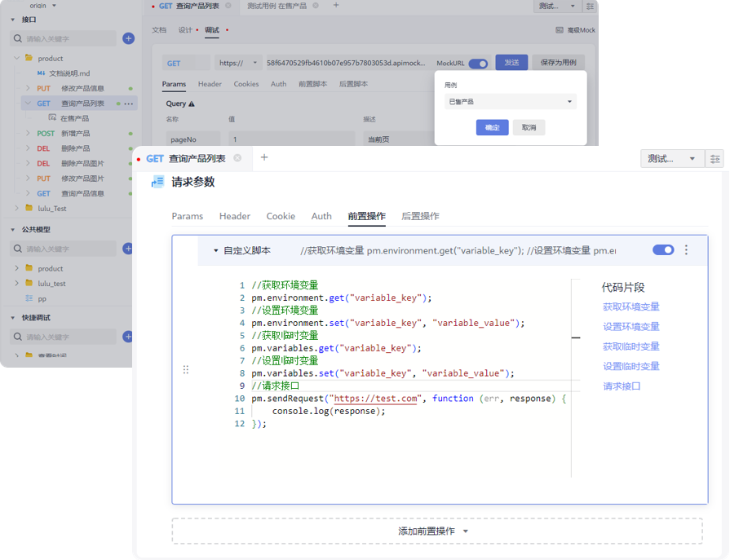Click the add button beside the 接口 search box
This screenshot has height=560, width=730.
click(129, 38)
